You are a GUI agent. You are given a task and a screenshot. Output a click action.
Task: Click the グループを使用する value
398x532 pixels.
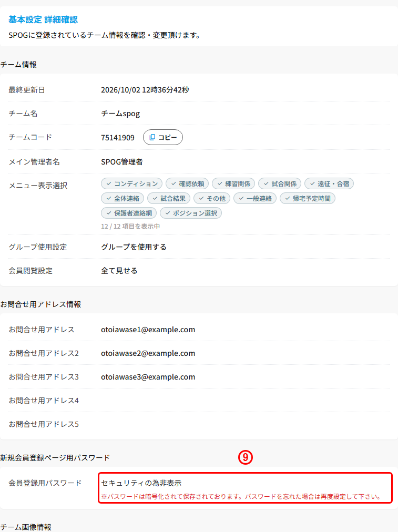134,247
